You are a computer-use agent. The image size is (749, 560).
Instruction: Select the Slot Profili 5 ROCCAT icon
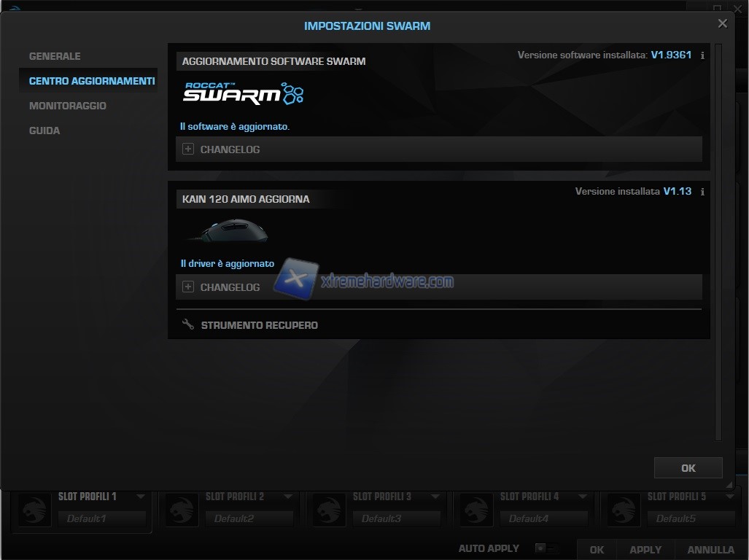coord(622,510)
